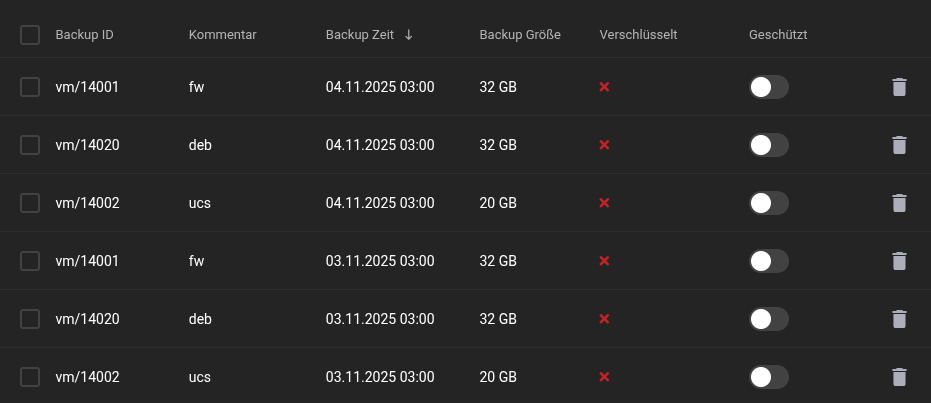Remove the deb backup dated 03.11.2025
Viewport: 931px width, 403px height.
[899, 319]
